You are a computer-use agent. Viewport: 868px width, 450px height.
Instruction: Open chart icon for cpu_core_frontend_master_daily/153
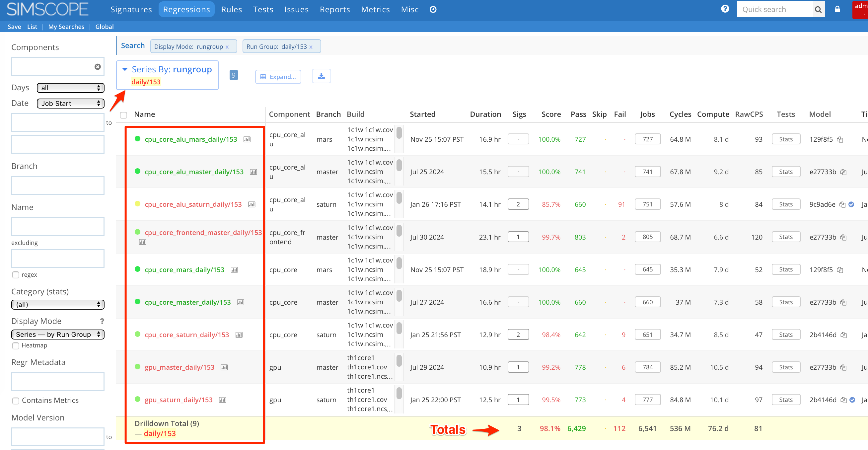(143, 242)
